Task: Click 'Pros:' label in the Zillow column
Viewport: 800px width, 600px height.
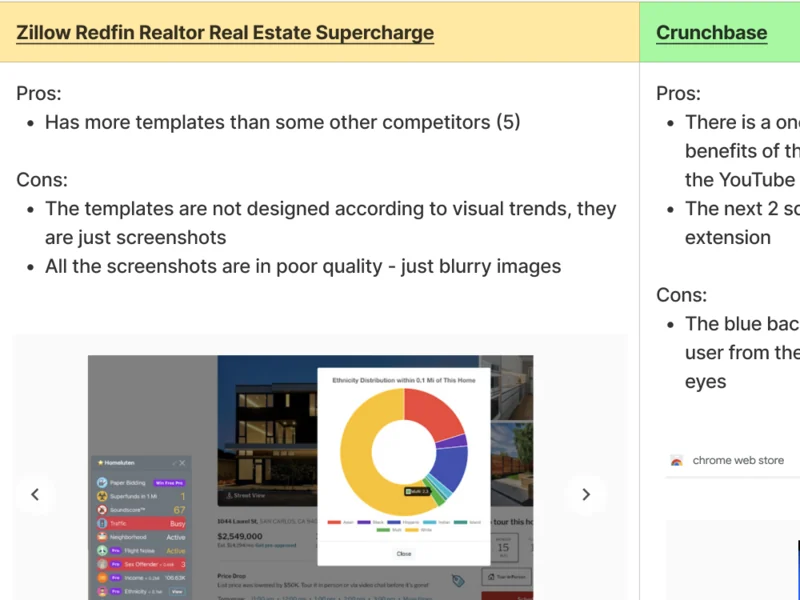Action: [39, 93]
